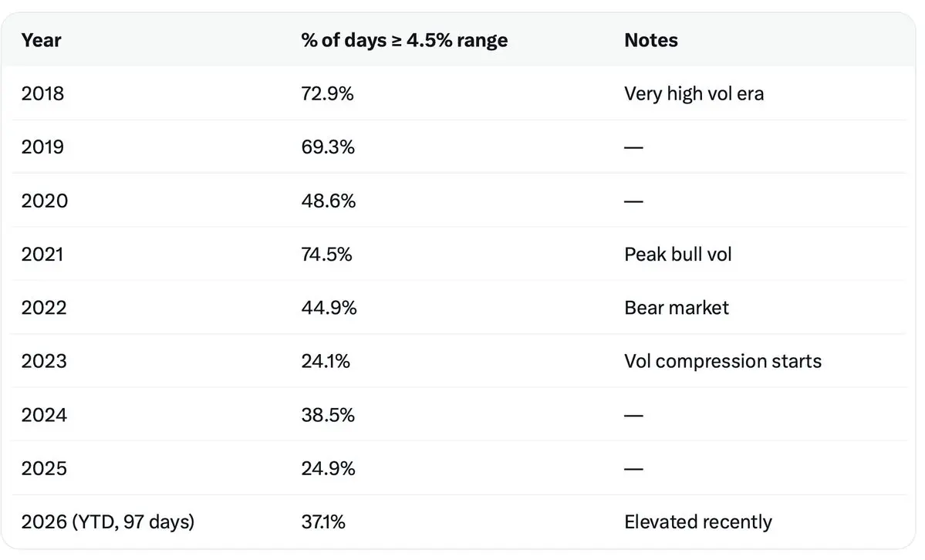The width and height of the screenshot is (925, 560).
Task: Click the Year column header
Action: tap(41, 40)
